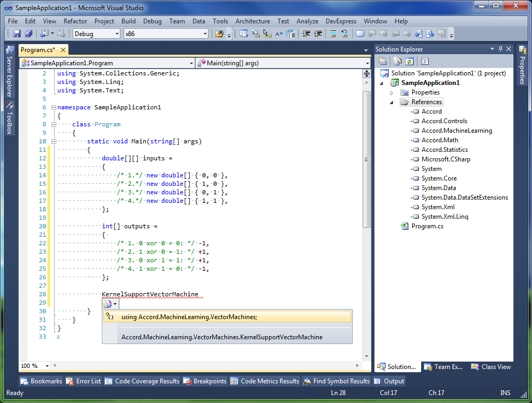Click Refresh icon in Solution Explorer toolbar
Image resolution: width=532 pixels, height=403 pixels.
click(409, 61)
